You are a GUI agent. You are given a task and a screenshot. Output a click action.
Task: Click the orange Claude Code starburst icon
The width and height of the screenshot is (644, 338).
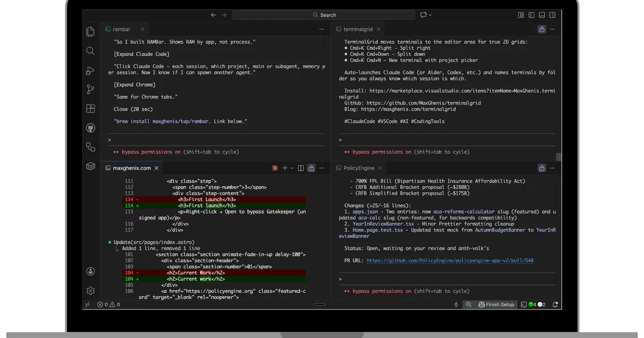pos(275,168)
